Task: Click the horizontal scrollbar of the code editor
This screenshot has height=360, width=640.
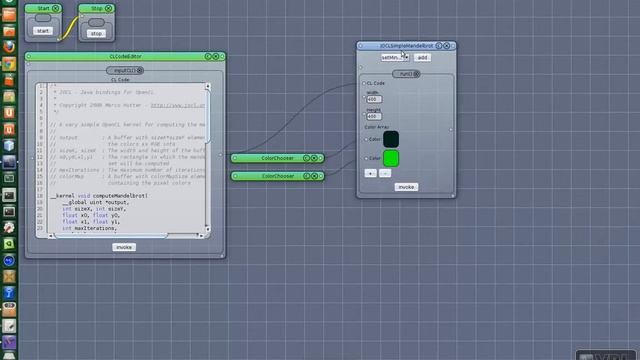Action: pos(111,236)
